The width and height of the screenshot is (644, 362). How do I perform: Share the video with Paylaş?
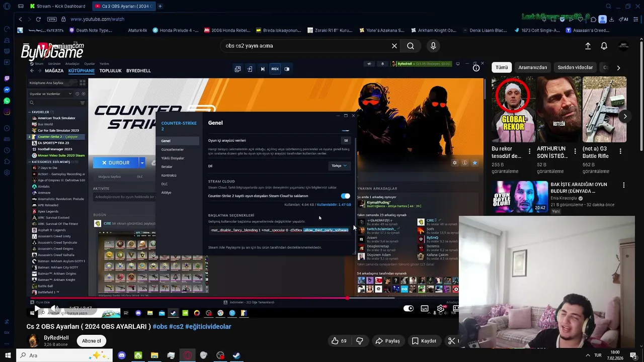(387, 341)
